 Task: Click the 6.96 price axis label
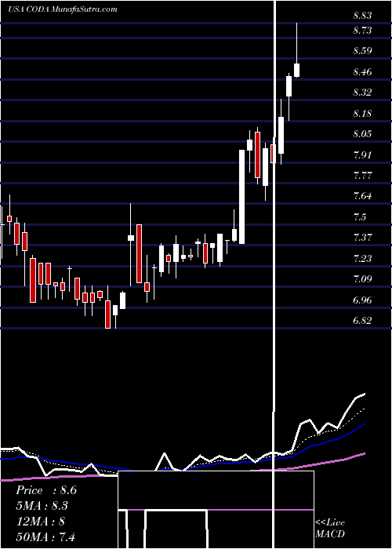(x=362, y=300)
